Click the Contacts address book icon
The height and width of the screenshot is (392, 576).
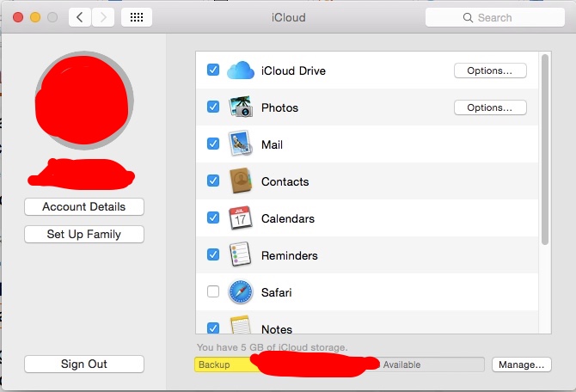241,181
